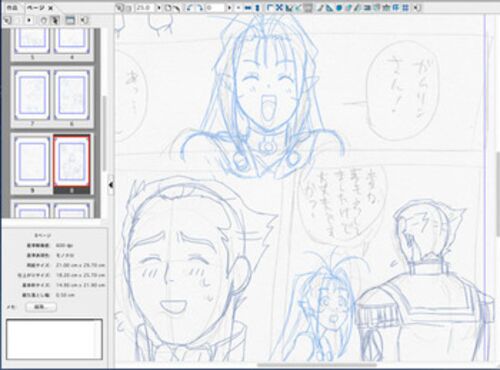Open the rotation angle dropdown arrow
Viewport: 500px width, 370px height.
(229, 8)
